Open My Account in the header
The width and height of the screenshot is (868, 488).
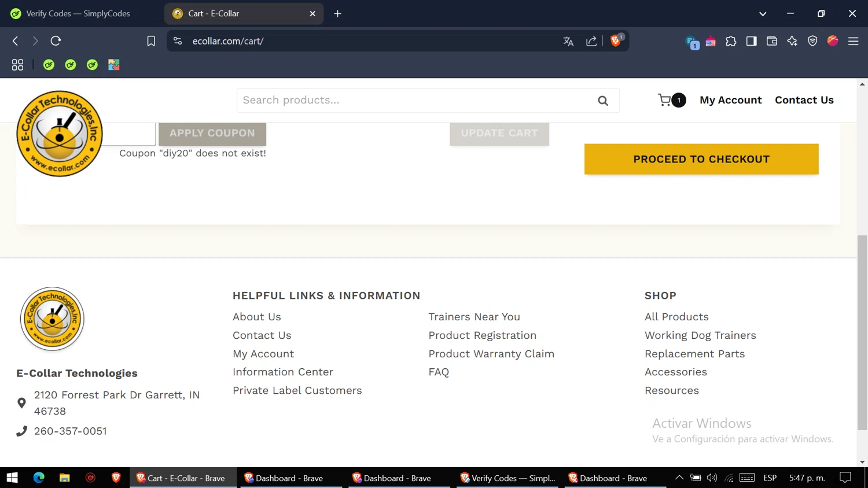[730, 100]
